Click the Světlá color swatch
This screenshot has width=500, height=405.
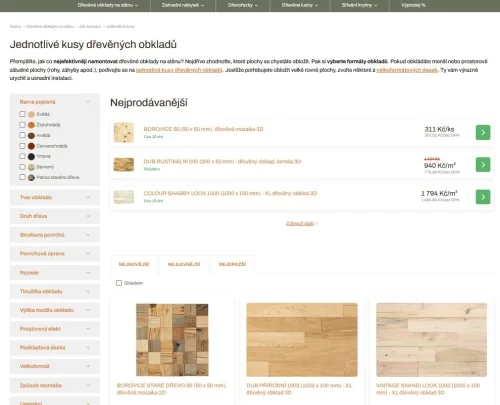[31, 114]
